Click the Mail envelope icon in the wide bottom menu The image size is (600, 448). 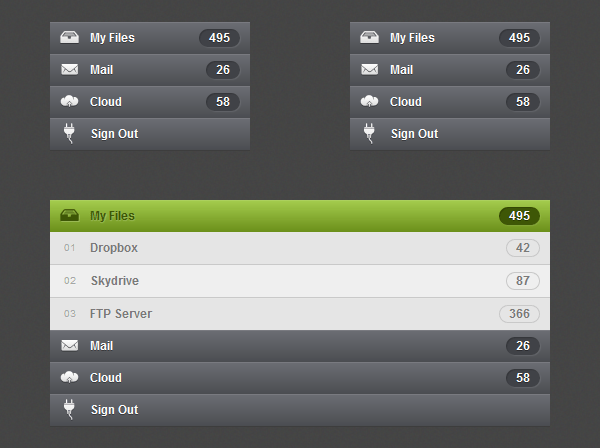click(69, 345)
